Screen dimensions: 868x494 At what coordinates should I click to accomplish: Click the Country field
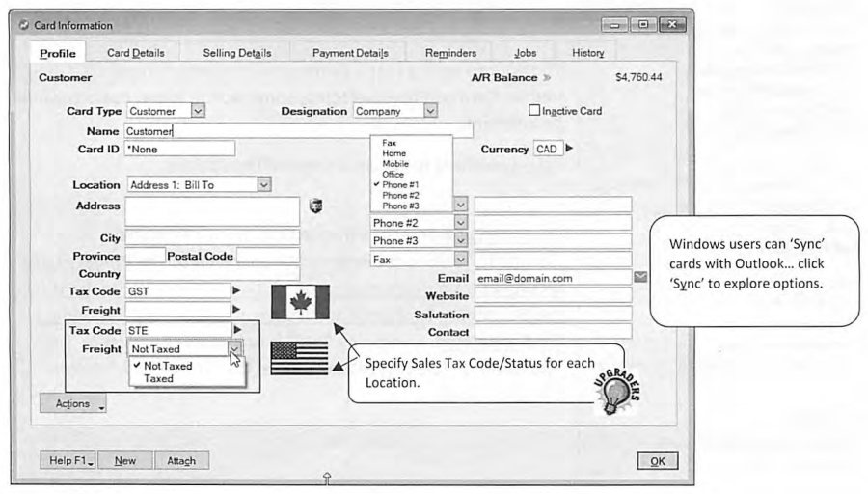pos(212,273)
